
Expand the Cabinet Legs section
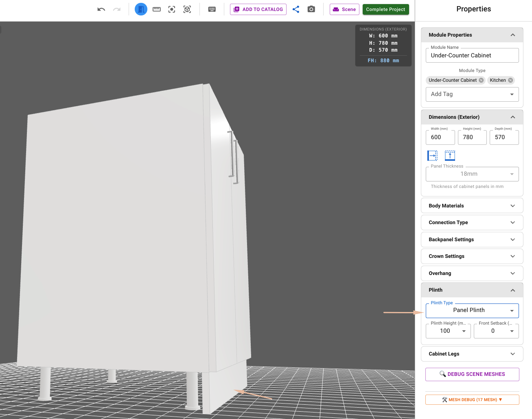click(x=472, y=354)
